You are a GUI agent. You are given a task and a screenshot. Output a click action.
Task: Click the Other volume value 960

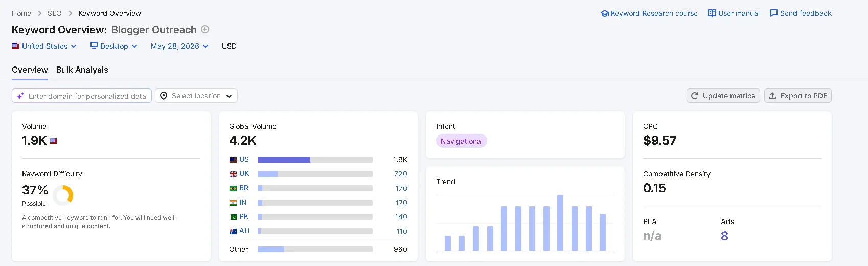pos(400,249)
